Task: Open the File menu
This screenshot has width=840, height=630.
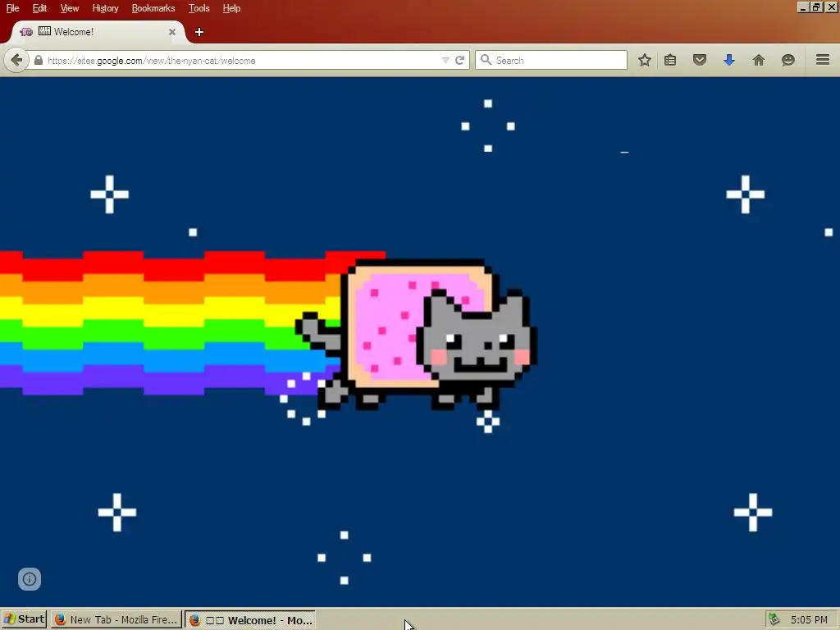Action: 12,8
